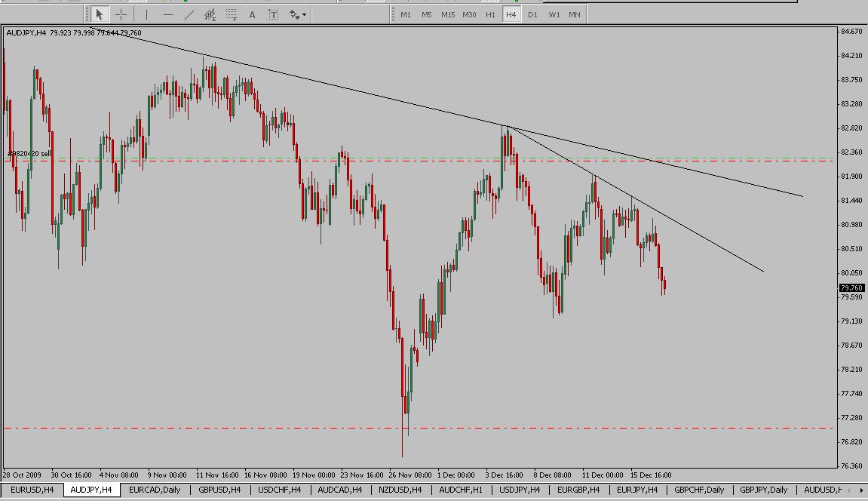Open the EURCAD,Daily chart tab
Image resolution: width=868 pixels, height=501 pixels.
click(155, 490)
